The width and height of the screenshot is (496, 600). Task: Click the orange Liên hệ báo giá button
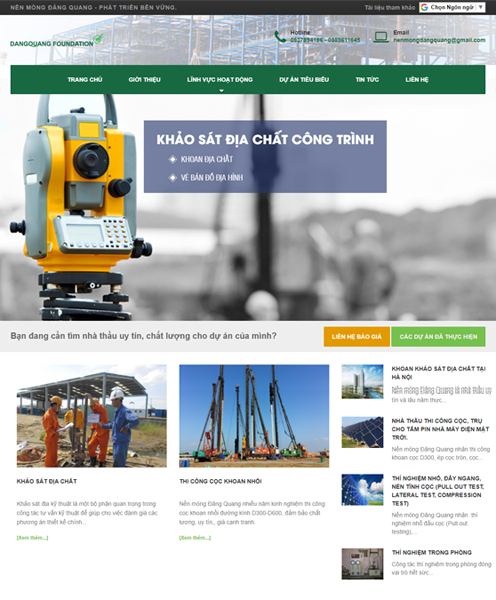(x=357, y=337)
